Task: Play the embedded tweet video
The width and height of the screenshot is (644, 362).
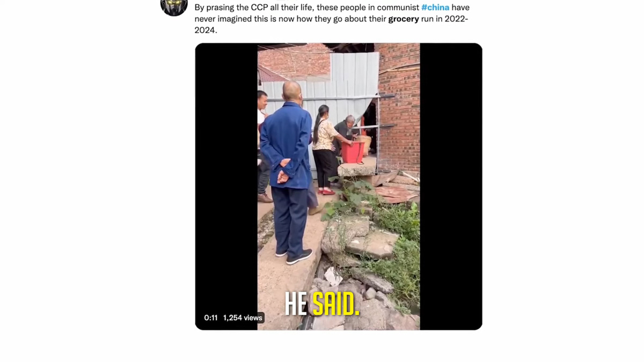Action: [x=339, y=186]
